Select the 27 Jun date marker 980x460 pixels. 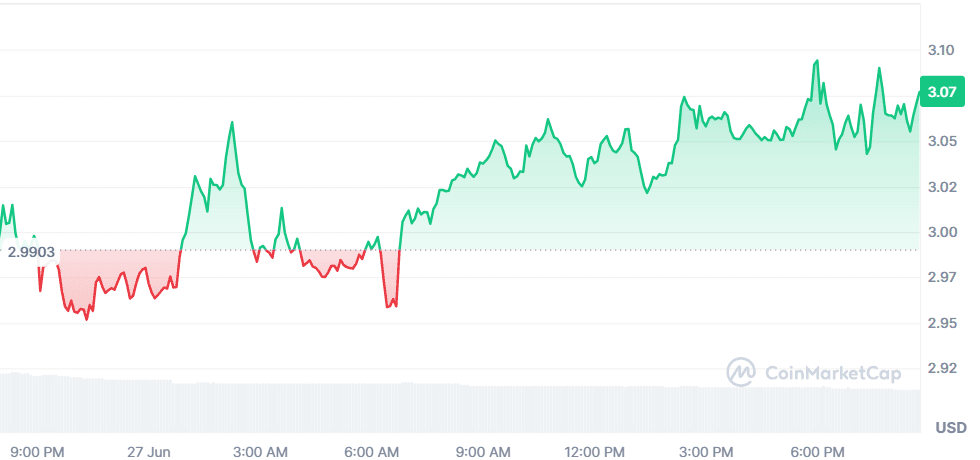tap(150, 451)
